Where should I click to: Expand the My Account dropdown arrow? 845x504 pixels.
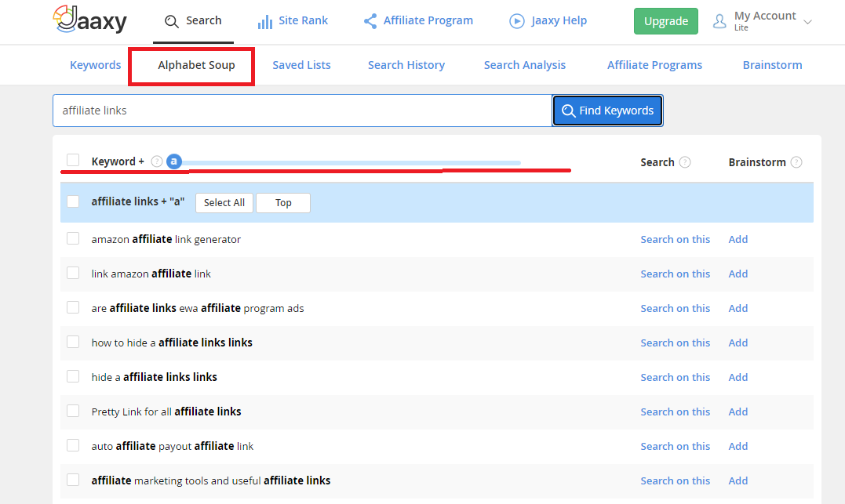[x=807, y=22]
